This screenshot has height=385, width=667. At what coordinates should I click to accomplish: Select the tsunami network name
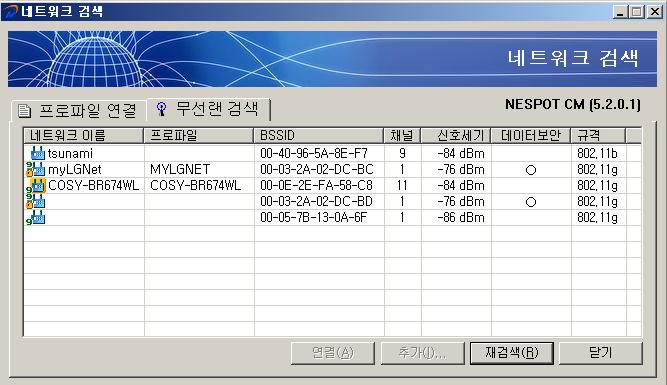click(70, 153)
